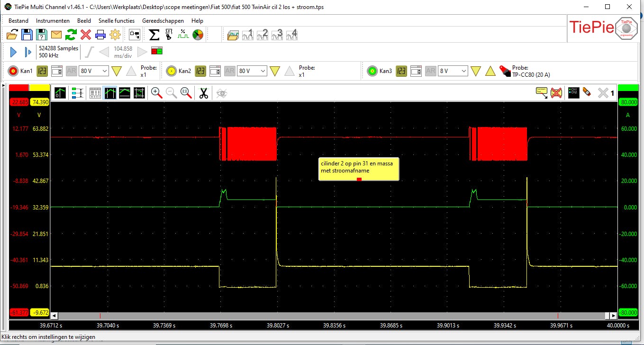
Task: Open the Kan1 80 V range dropdown
Action: 93,71
